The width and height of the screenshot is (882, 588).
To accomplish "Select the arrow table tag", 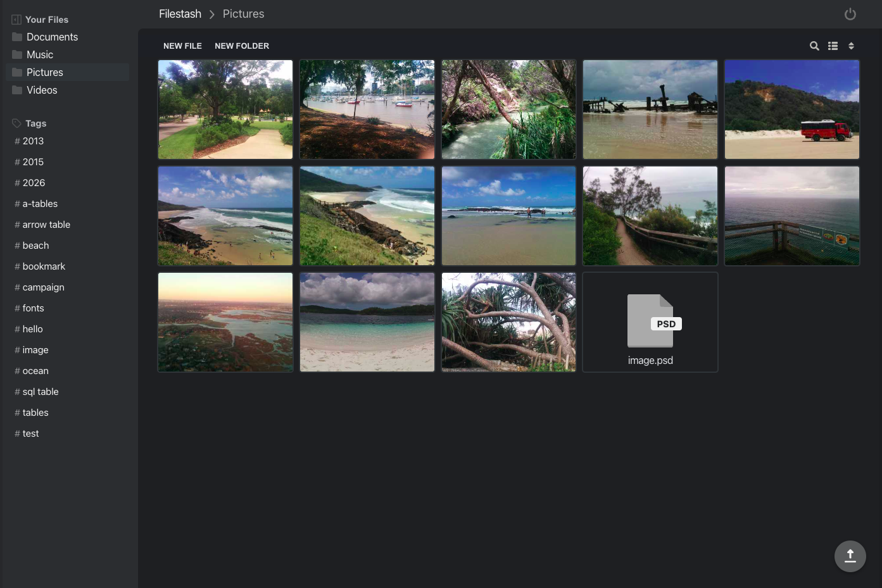I will (42, 225).
